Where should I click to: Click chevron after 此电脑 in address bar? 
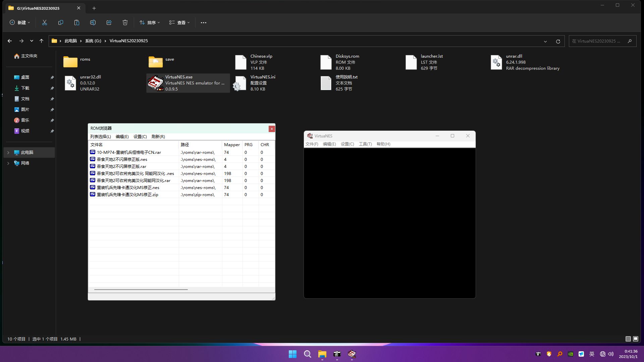[x=81, y=41]
